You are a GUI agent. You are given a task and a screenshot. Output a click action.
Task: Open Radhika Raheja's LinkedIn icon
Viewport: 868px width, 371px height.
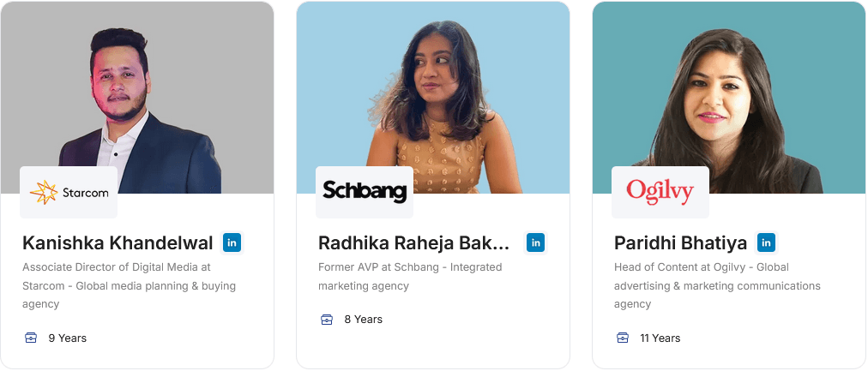click(536, 242)
